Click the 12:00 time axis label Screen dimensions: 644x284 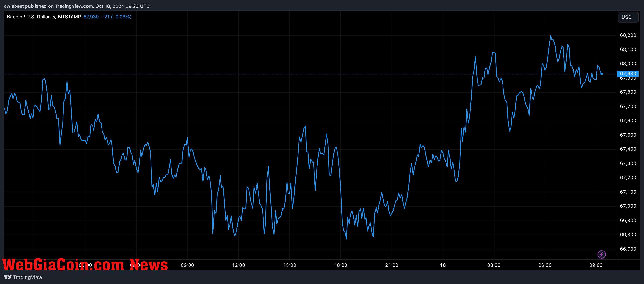(239, 265)
